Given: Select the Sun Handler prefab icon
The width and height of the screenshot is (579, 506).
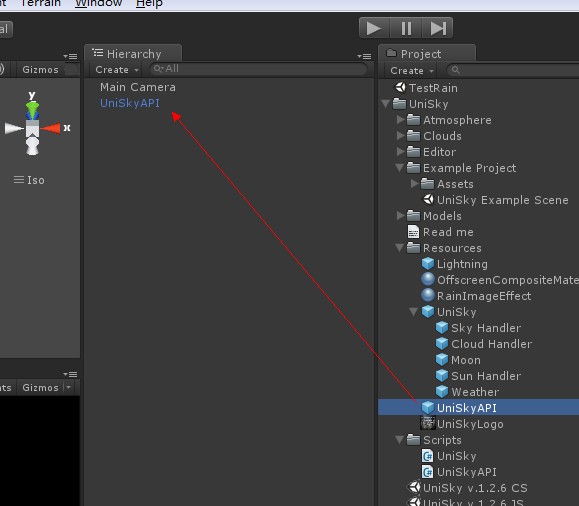Looking at the screenshot, I should 442,376.
